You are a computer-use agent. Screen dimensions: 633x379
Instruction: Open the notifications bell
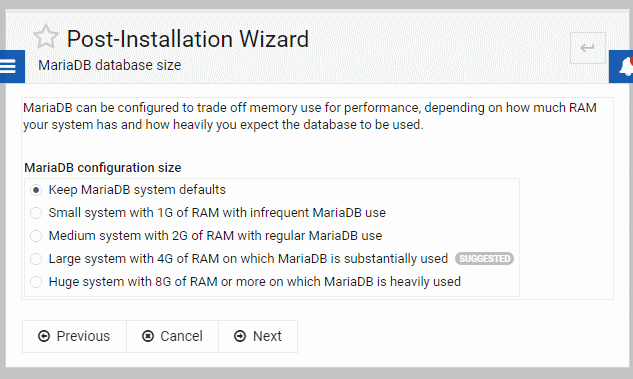pyautogui.click(x=623, y=66)
